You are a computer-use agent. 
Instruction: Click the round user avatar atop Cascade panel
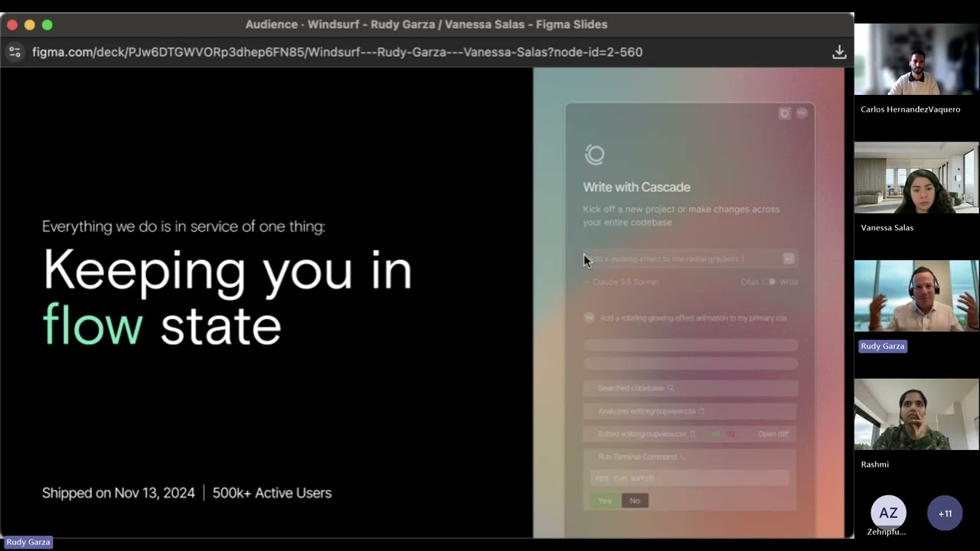tap(802, 113)
